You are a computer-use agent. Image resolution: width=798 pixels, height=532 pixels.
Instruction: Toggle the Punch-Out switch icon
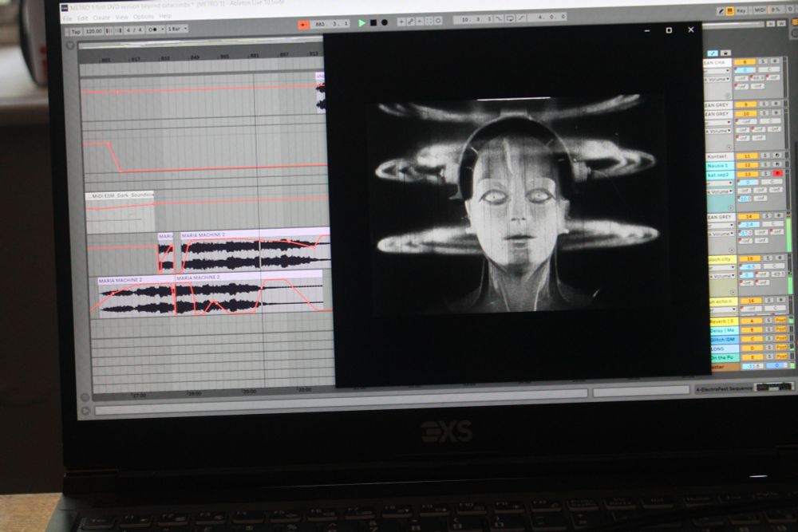coord(521,18)
